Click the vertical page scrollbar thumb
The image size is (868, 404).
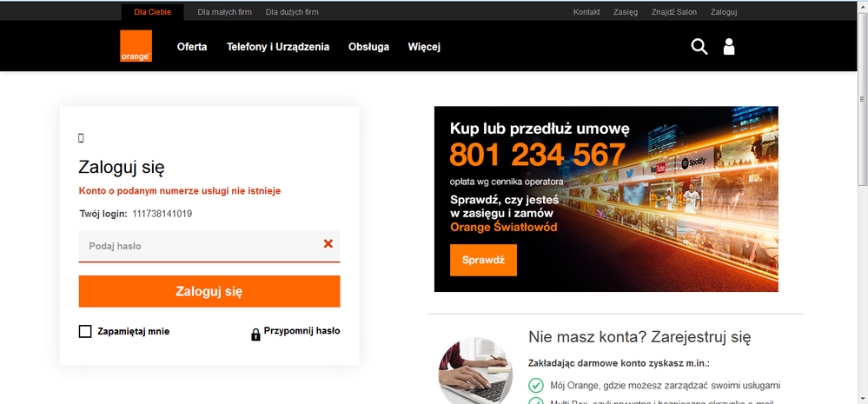pyautogui.click(x=862, y=100)
